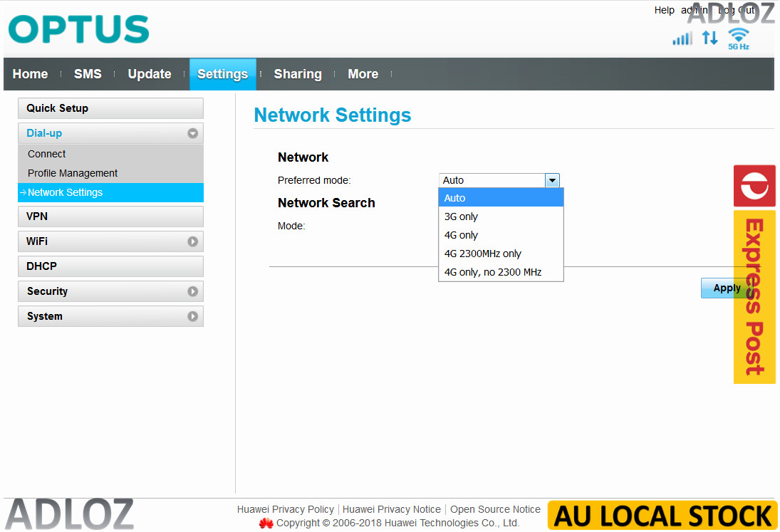Click the OPTUS logo

point(78,28)
